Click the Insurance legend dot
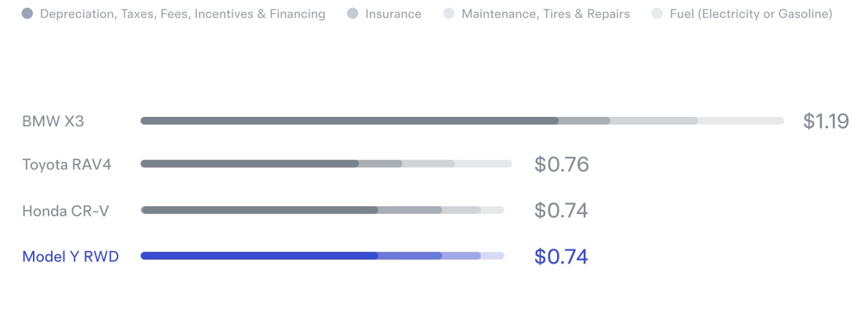868x331 pixels. (x=353, y=14)
